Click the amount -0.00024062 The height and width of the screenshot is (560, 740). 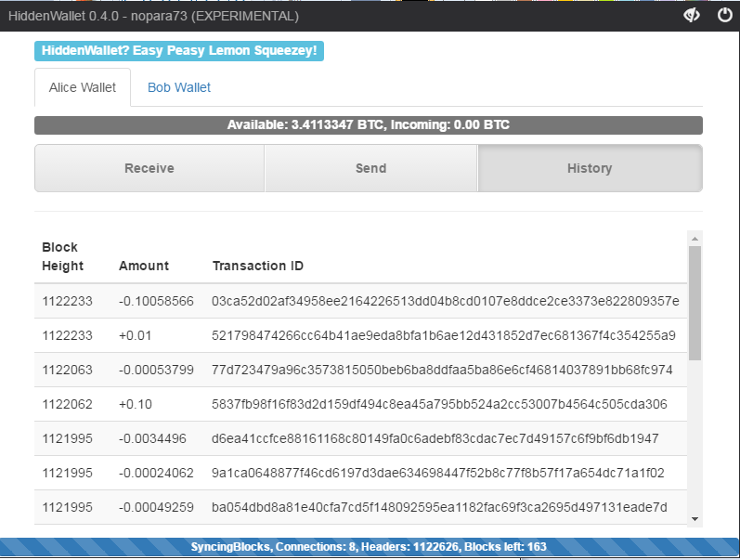(x=156, y=473)
